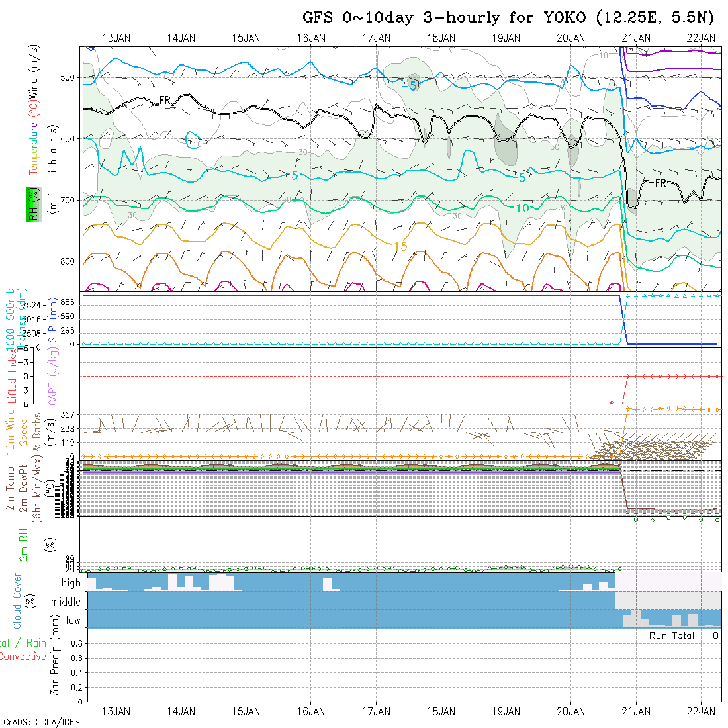Click the 2m RH axis label
Image resolution: width=728 pixels, height=728 pixels.
(x=23, y=544)
